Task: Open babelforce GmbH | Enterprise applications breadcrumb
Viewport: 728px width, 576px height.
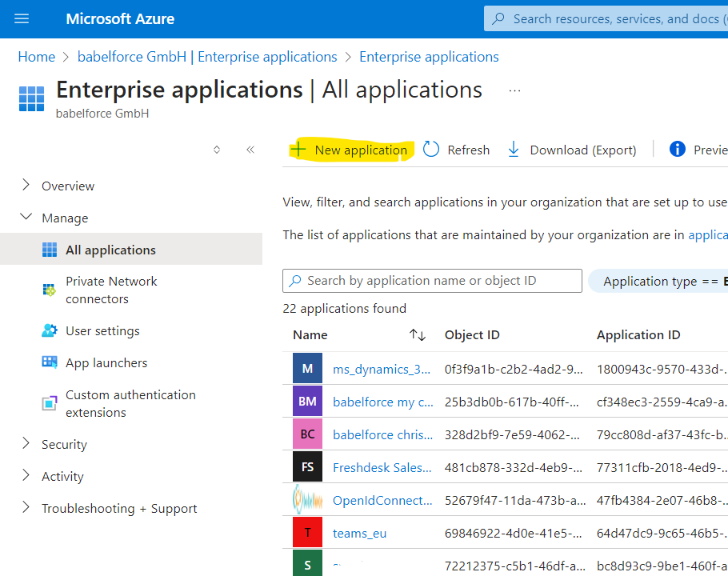Action: tap(207, 57)
